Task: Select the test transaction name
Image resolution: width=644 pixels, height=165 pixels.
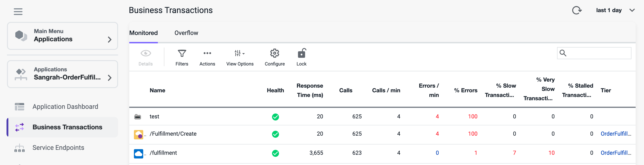Action: (x=154, y=116)
